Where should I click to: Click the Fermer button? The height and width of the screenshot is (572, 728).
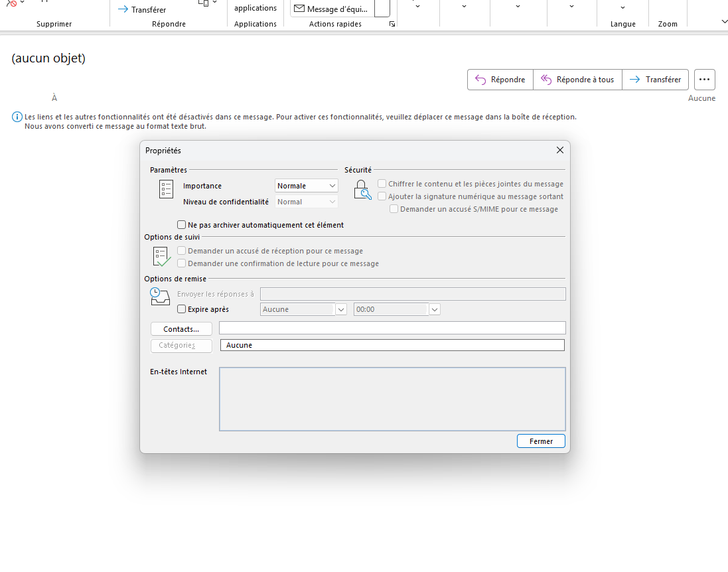pos(541,441)
